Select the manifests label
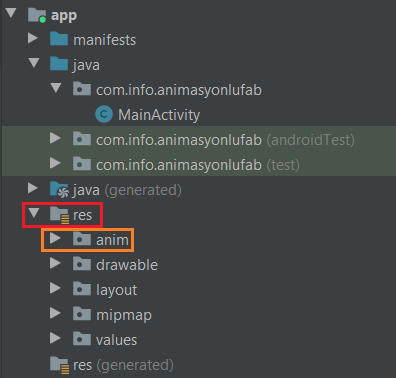The image size is (396, 378). [x=104, y=40]
